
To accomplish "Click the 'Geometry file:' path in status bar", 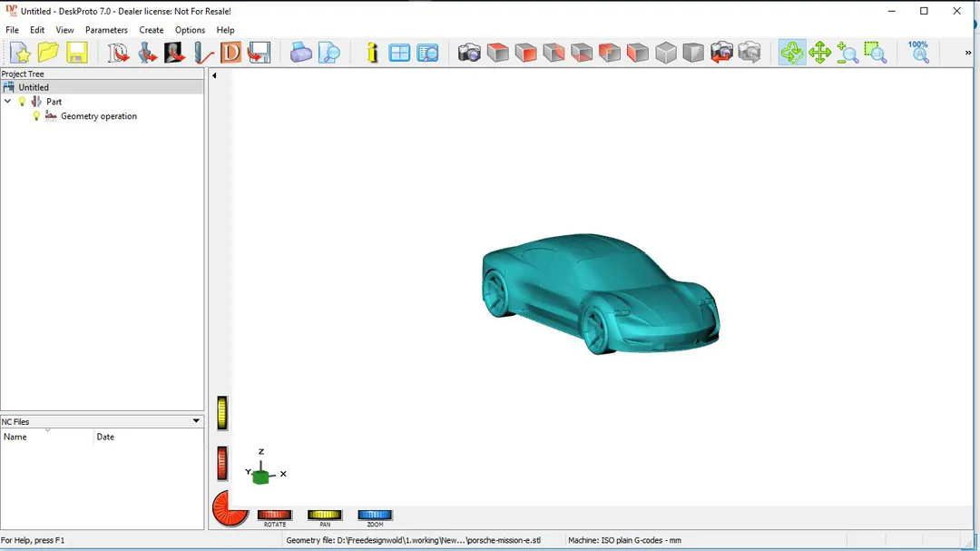I will 413,540.
